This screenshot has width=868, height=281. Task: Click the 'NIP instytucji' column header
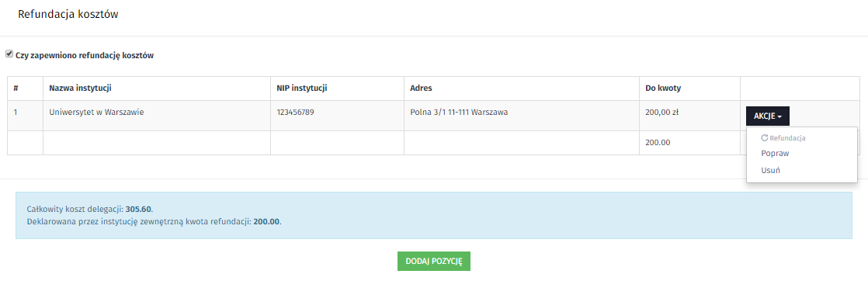302,88
